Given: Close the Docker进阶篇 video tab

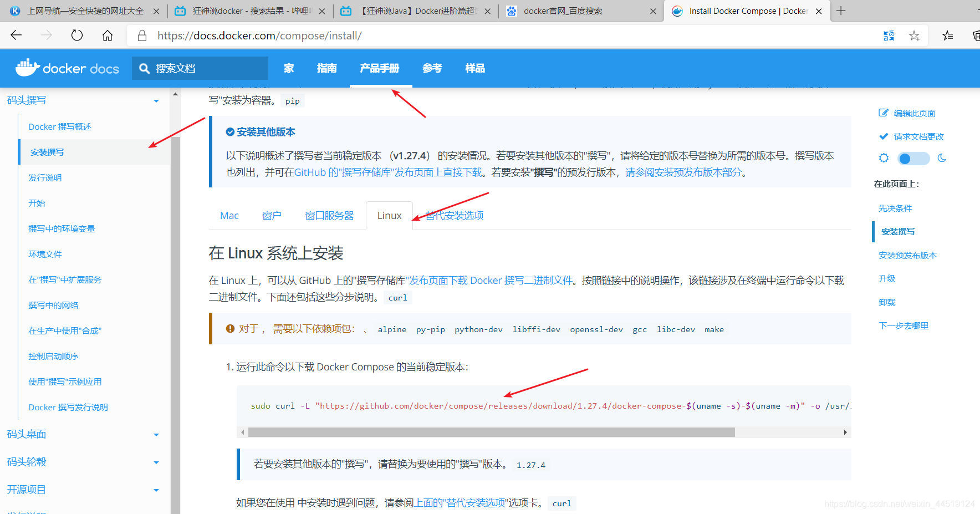Looking at the screenshot, I should pos(487,11).
